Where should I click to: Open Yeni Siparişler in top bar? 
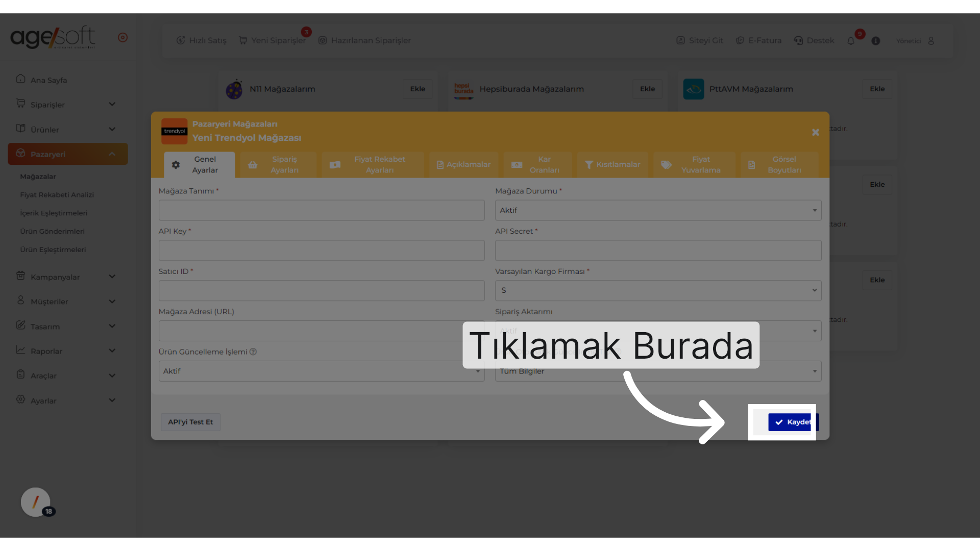click(x=273, y=40)
